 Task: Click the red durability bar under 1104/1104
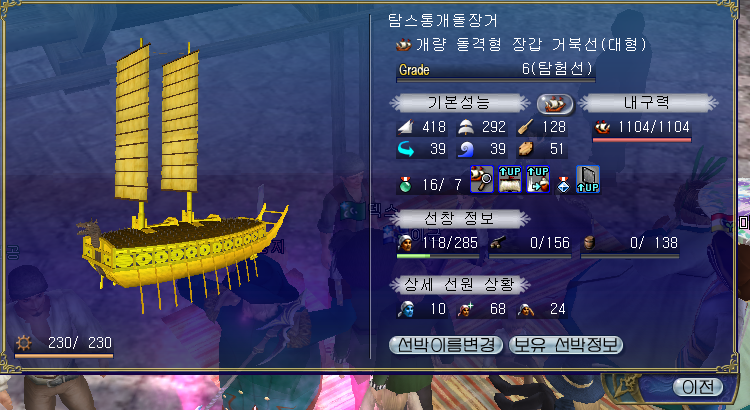click(642, 140)
